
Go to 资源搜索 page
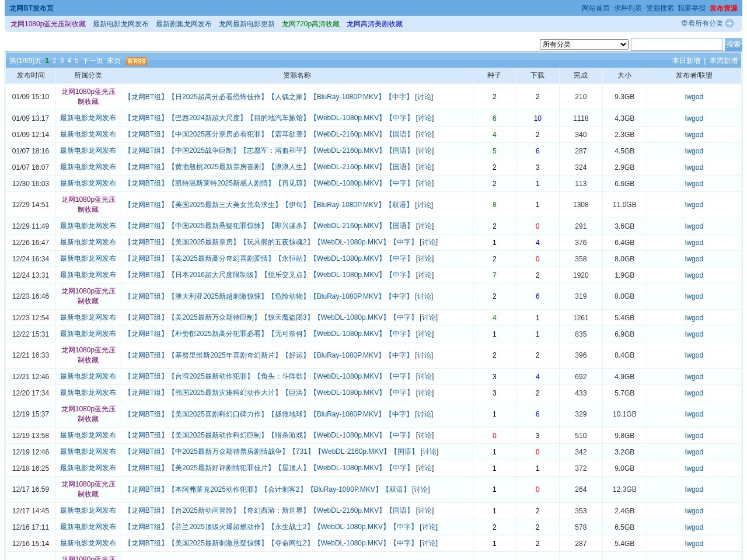(x=659, y=8)
